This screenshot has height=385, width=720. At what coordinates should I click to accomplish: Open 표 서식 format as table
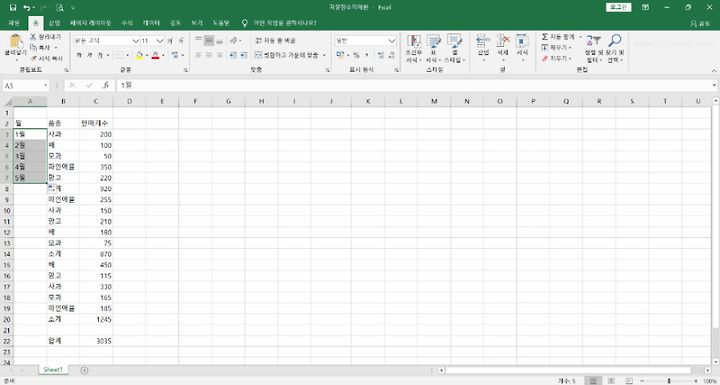pos(433,48)
